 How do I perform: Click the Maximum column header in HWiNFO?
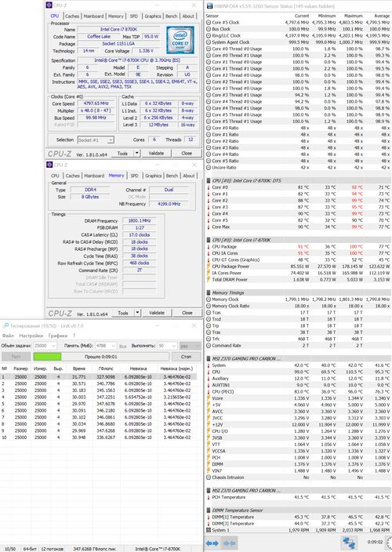point(354,16)
